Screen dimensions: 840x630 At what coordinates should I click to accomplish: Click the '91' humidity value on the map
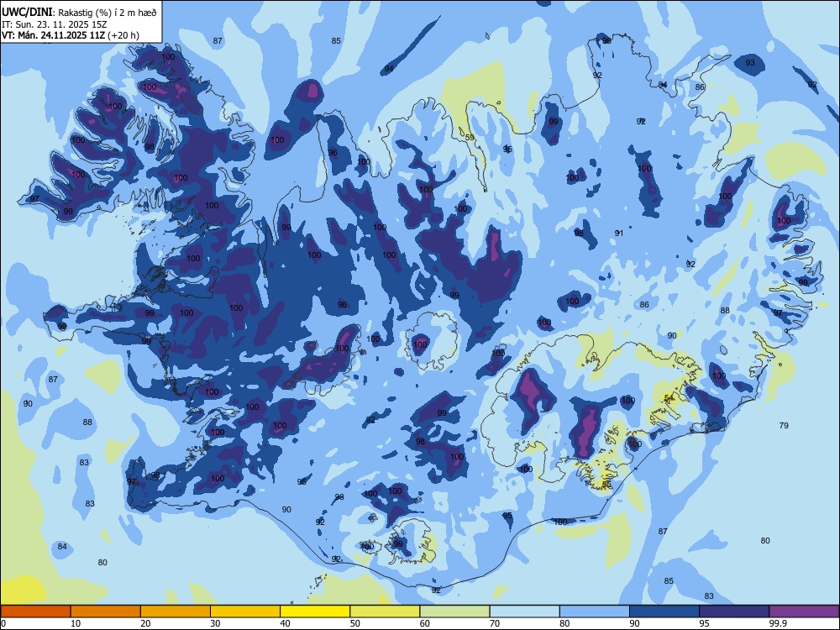[619, 233]
